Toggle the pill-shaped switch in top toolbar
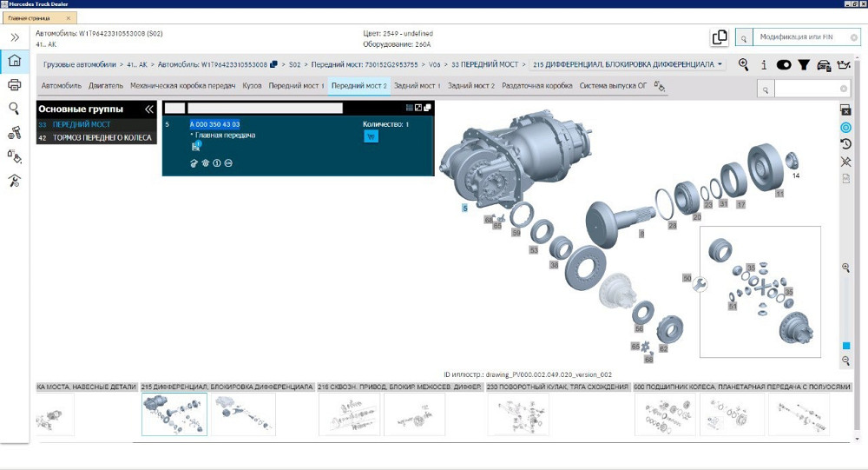Viewport: 868px width, 470px height. click(784, 64)
